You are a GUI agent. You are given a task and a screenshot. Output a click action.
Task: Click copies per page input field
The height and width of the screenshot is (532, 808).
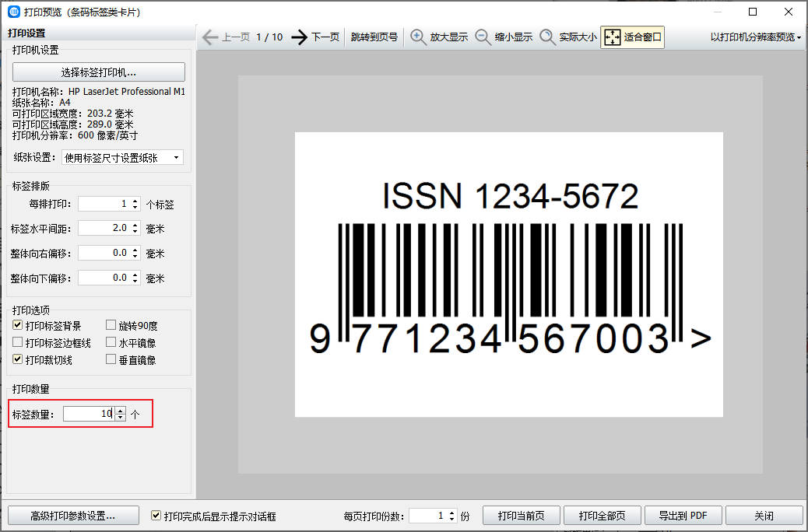click(x=427, y=516)
